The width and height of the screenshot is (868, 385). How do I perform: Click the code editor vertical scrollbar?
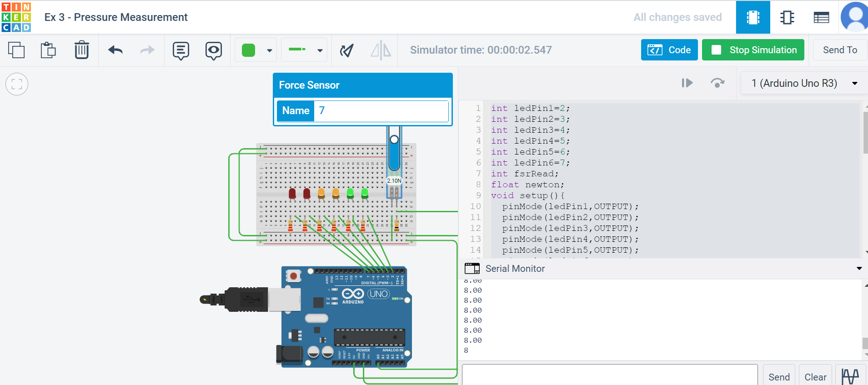pos(865,132)
